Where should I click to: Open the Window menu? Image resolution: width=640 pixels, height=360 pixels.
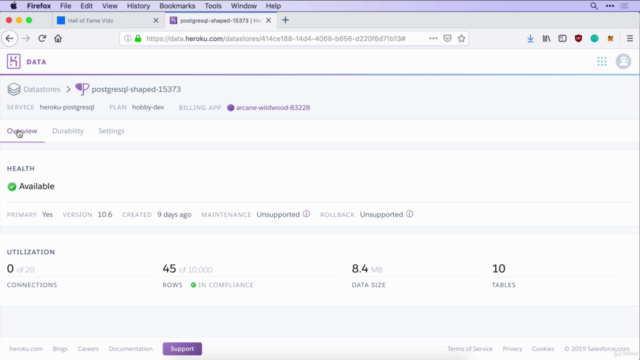pos(244,6)
